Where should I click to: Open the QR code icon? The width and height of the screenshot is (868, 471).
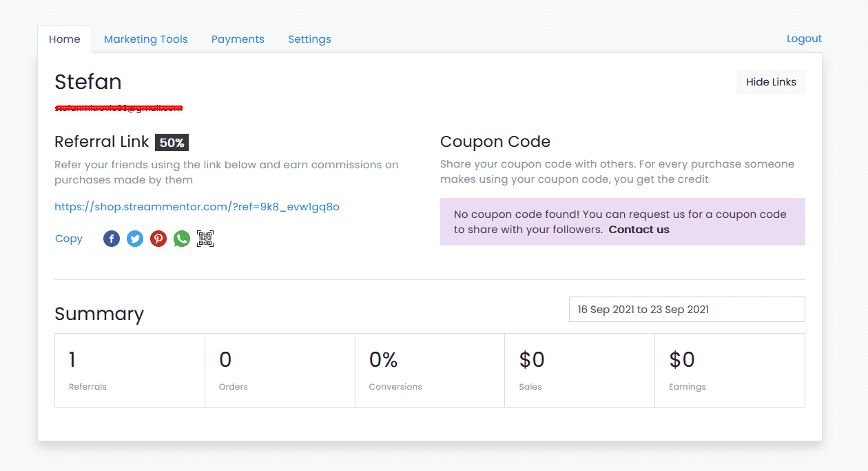[205, 239]
